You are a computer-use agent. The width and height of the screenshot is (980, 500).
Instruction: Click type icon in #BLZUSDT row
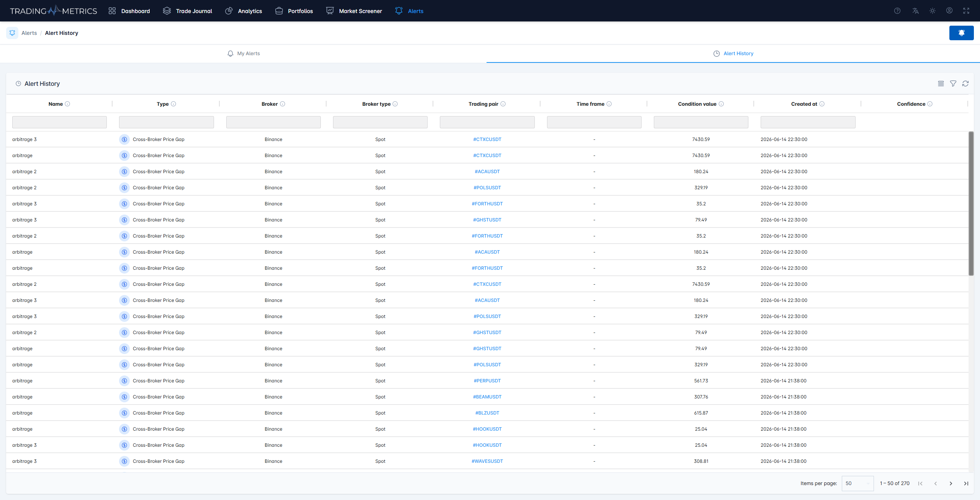click(x=124, y=413)
